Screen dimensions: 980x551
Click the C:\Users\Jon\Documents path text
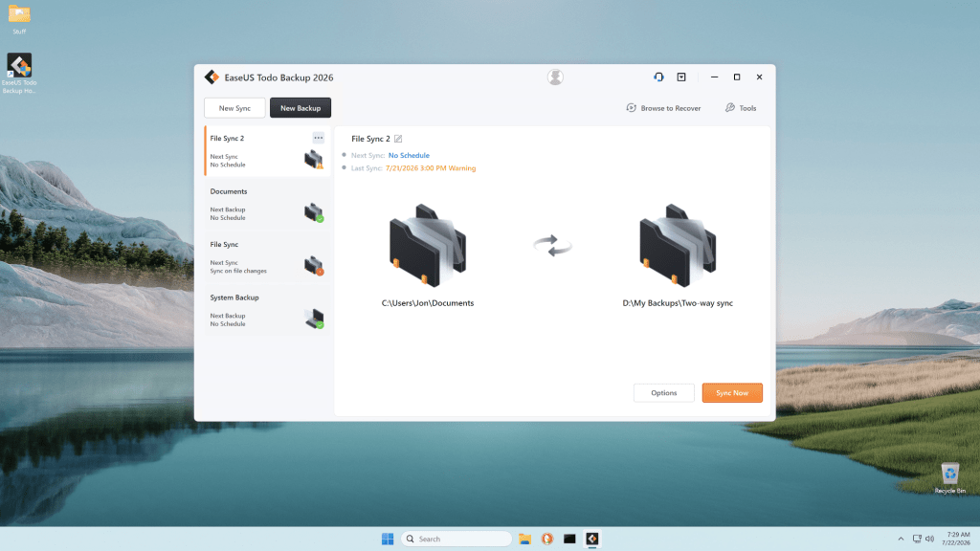pyautogui.click(x=428, y=303)
